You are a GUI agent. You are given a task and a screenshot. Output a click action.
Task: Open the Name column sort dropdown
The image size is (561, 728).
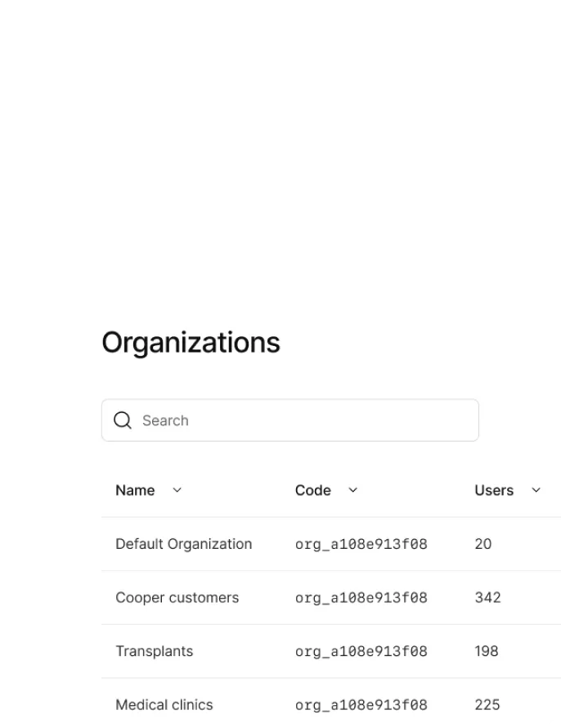[x=176, y=491]
